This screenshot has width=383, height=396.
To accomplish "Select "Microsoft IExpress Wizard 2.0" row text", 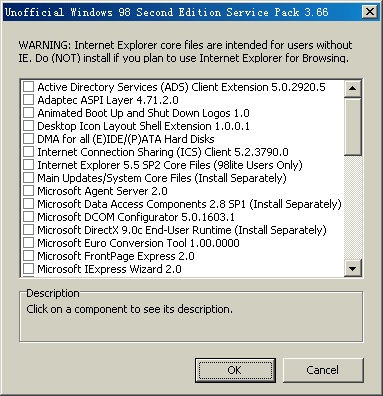I will 109,269.
